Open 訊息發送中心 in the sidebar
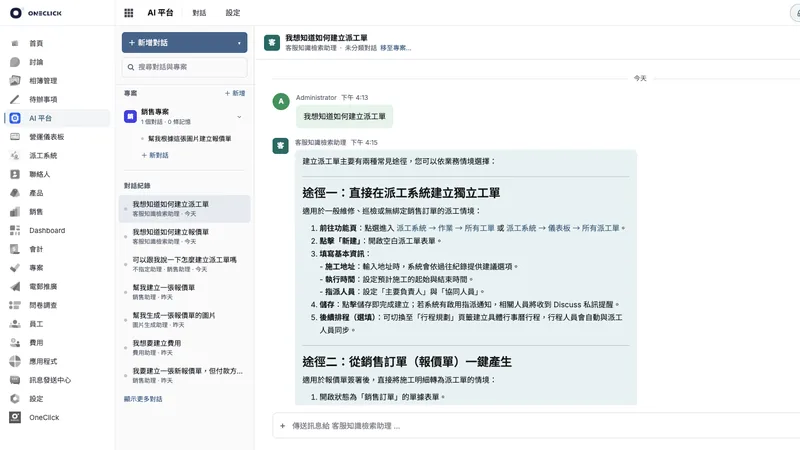The height and width of the screenshot is (450, 800). coord(50,380)
